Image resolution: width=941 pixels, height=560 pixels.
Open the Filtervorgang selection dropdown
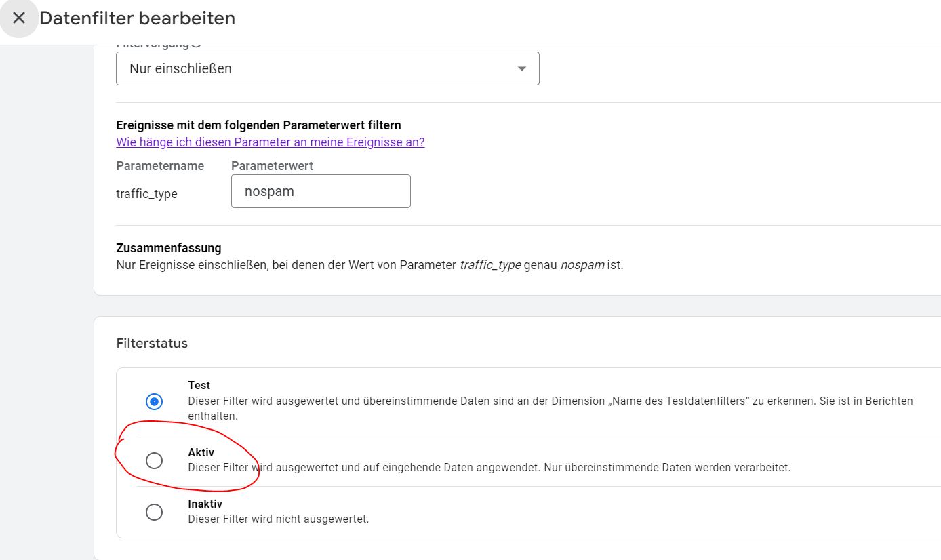pos(327,68)
